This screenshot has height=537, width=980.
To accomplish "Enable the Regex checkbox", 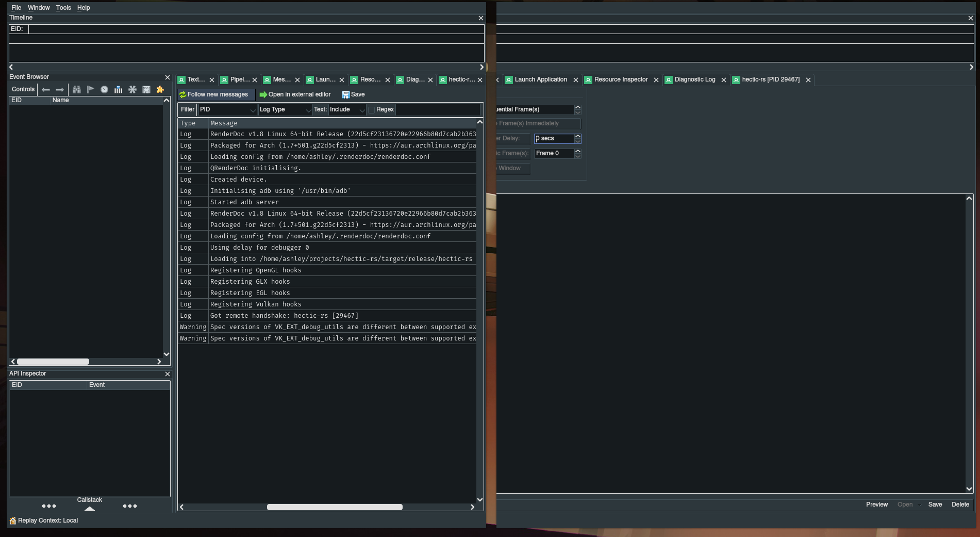I will (372, 110).
